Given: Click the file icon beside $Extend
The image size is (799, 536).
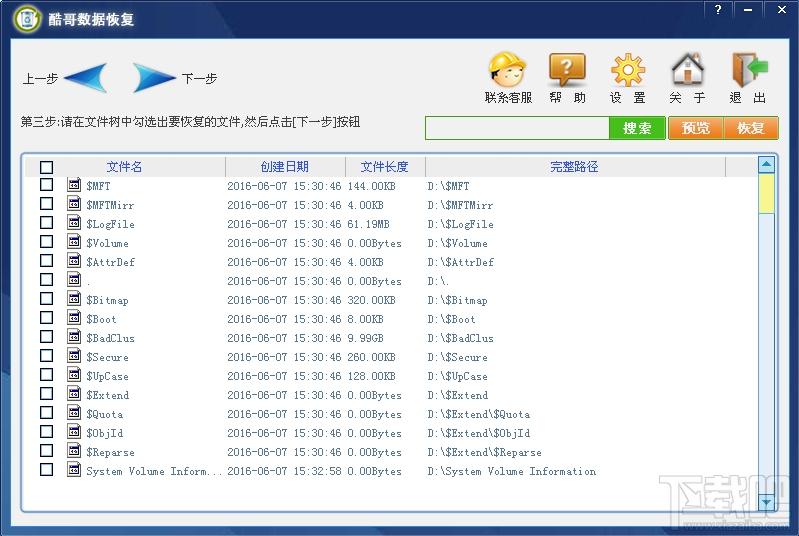Looking at the screenshot, I should coord(74,393).
